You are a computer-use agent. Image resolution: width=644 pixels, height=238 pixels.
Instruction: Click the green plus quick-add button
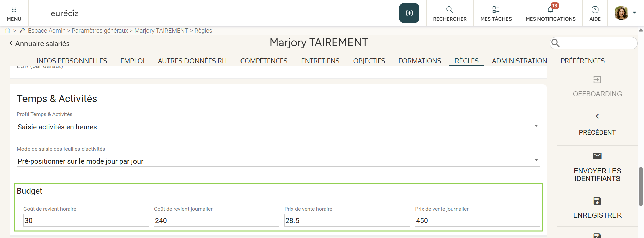click(409, 13)
